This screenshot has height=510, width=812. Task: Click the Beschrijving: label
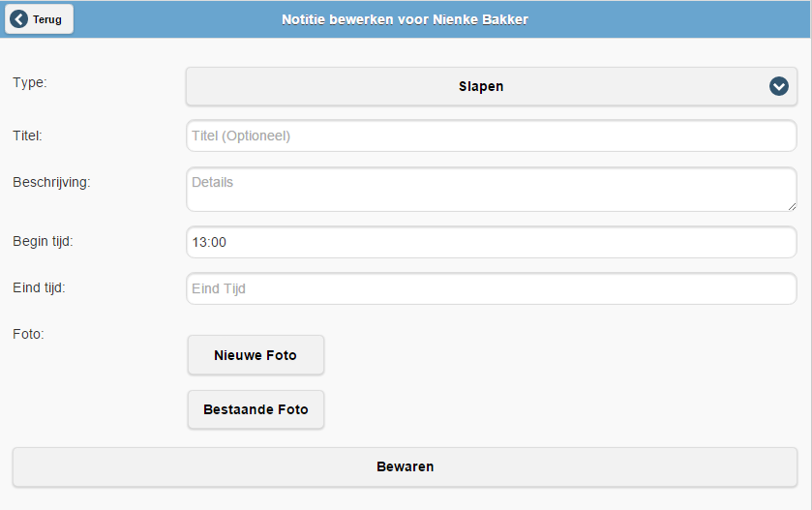[51, 182]
